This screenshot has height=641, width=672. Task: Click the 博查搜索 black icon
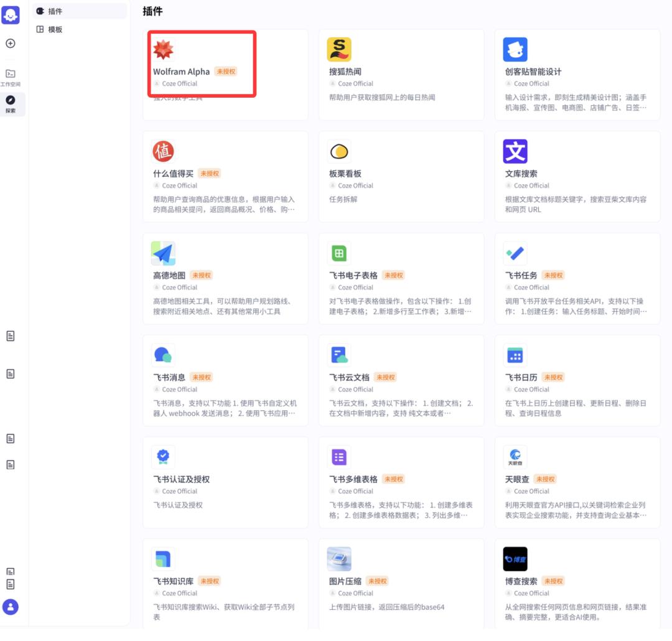coord(515,559)
